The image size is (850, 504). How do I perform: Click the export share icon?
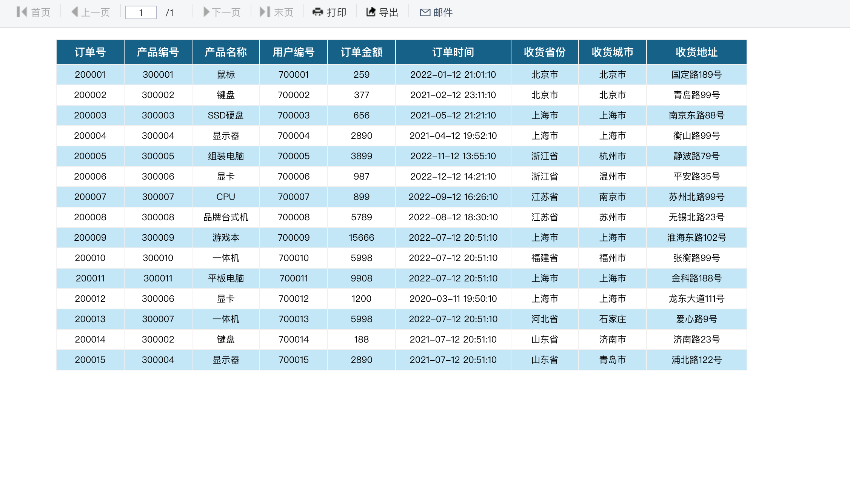coord(371,12)
